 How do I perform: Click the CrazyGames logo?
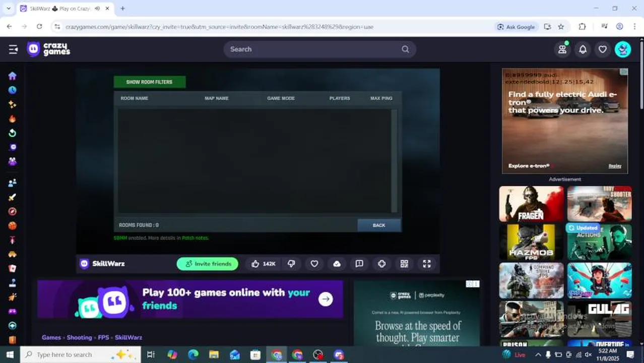49,49
